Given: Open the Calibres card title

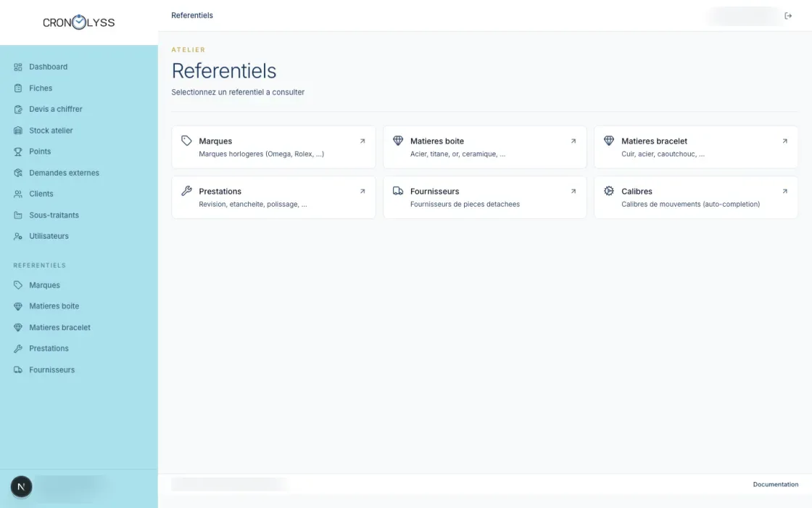Looking at the screenshot, I should coord(637,192).
